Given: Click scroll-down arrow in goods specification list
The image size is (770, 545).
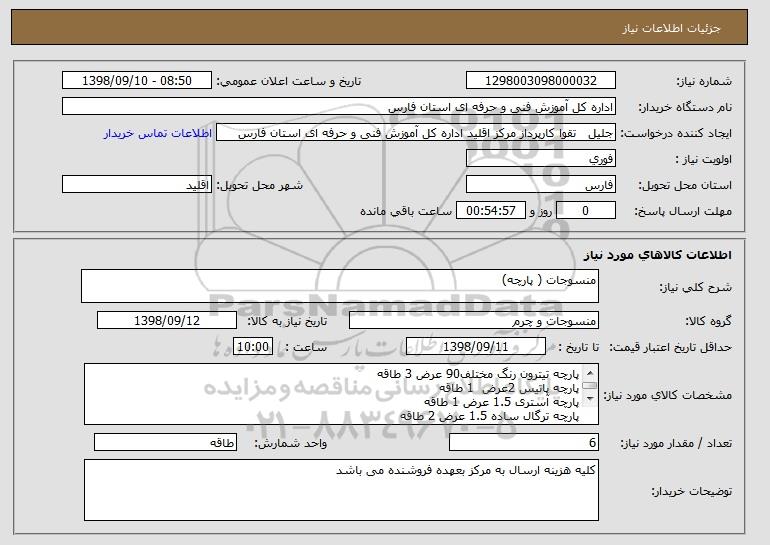Looking at the screenshot, I should click(590, 399).
